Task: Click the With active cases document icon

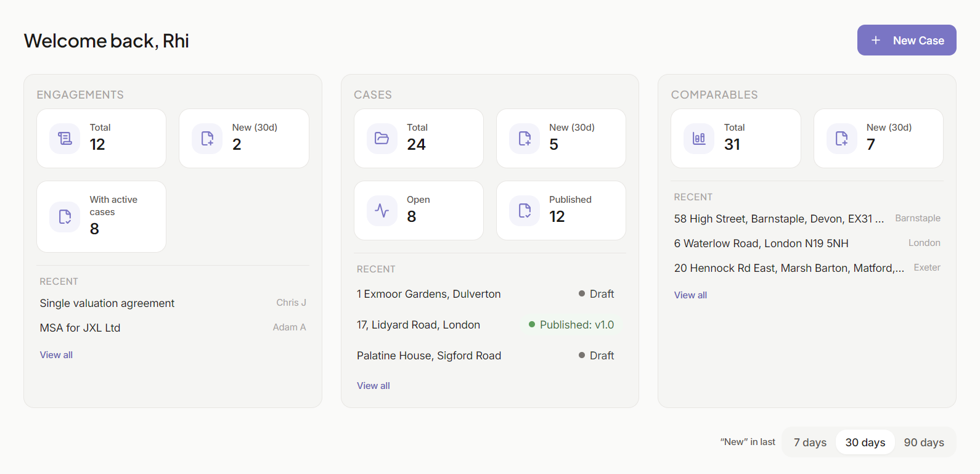Action: [x=65, y=217]
